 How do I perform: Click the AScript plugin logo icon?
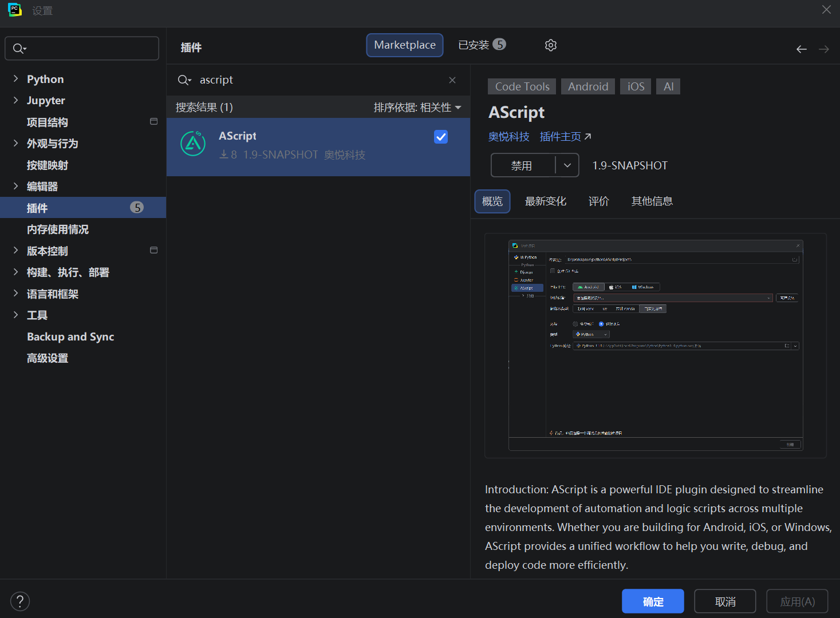point(193,144)
